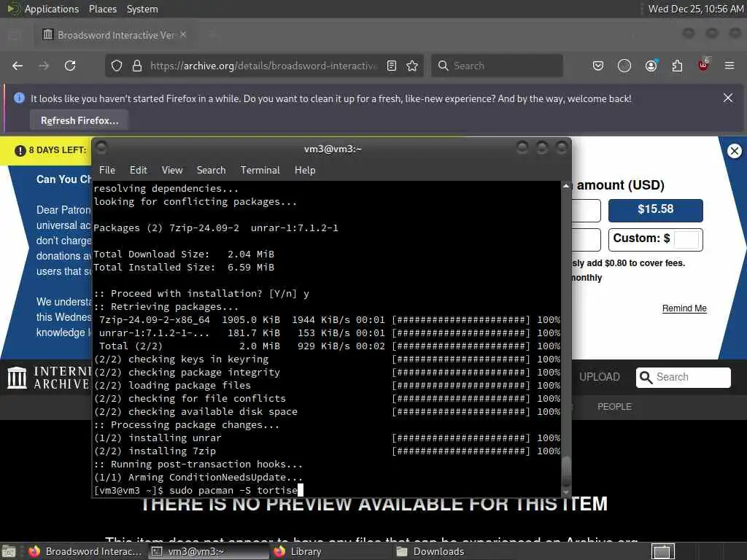The image size is (747, 560).
Task: Open the Applications menu
Action: pyautogui.click(x=52, y=9)
